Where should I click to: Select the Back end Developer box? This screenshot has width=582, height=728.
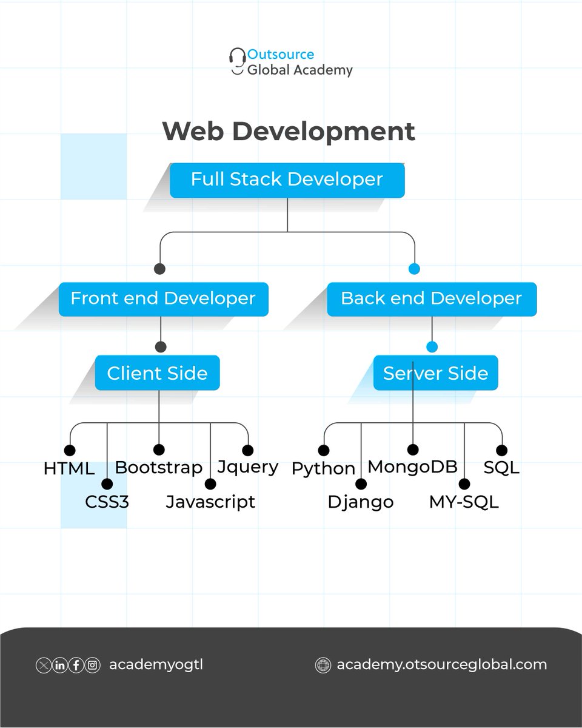[x=432, y=298]
